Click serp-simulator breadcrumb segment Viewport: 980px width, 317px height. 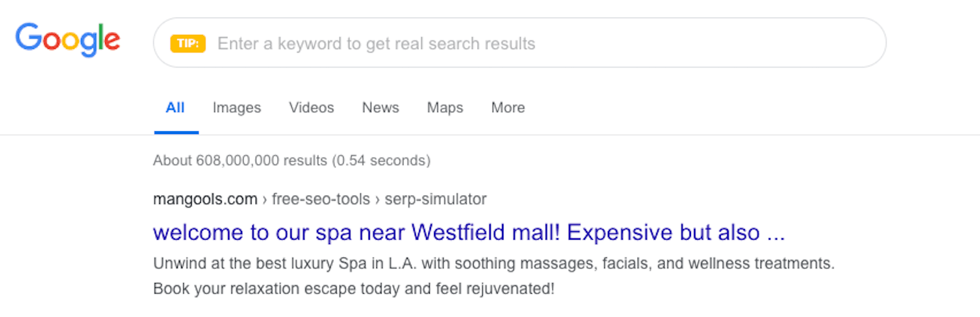coord(435,199)
